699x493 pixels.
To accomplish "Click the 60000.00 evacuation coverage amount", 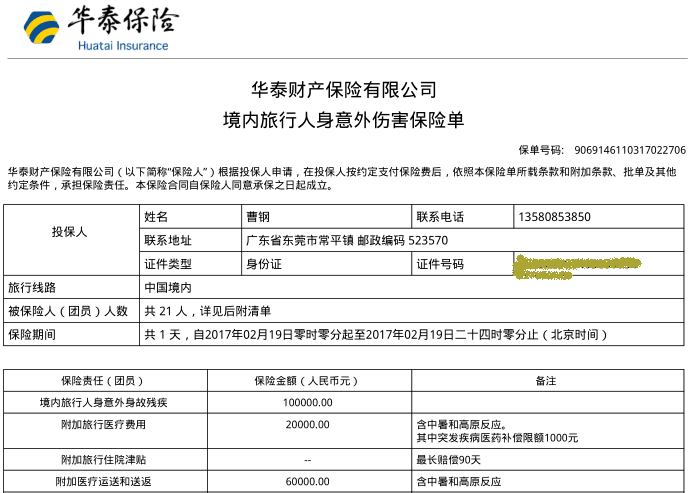I will 307,482.
